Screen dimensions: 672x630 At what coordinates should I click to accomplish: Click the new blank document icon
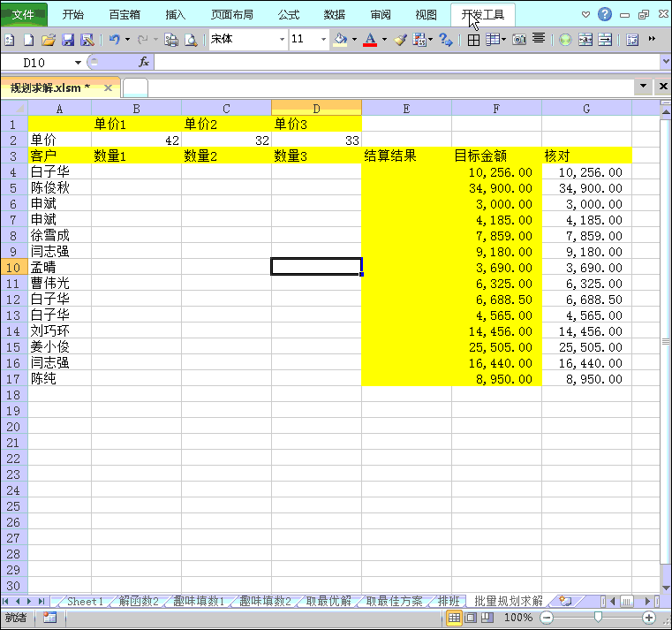click(x=29, y=40)
